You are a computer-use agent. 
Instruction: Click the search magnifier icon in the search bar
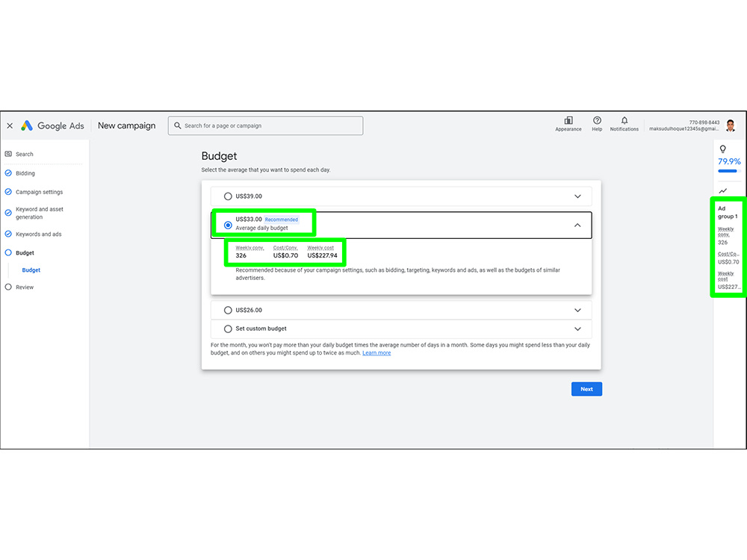click(178, 125)
